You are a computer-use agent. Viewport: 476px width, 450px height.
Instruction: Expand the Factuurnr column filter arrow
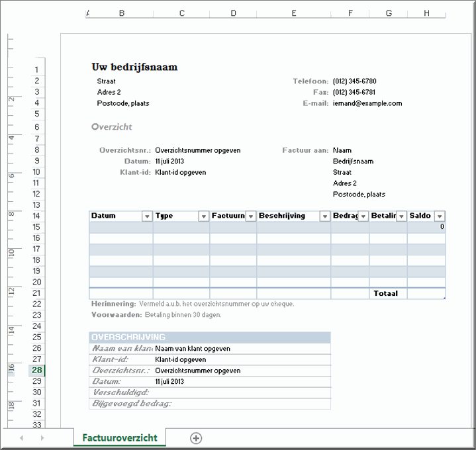251,216
